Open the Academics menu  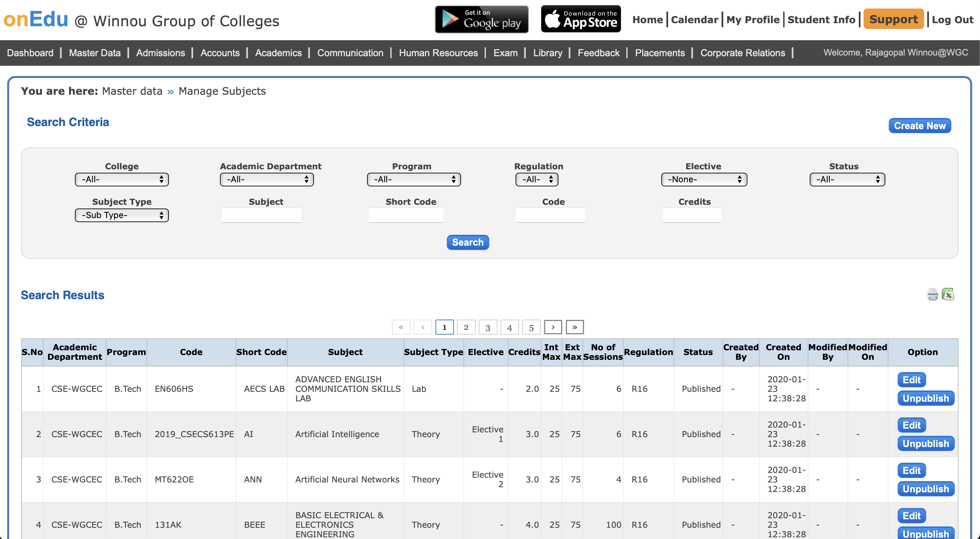[x=278, y=53]
